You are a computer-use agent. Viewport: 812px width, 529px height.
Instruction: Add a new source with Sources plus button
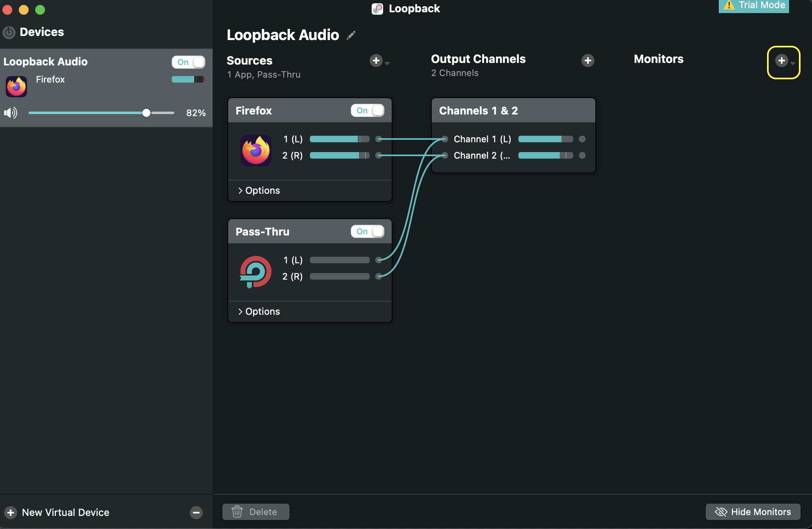[376, 61]
